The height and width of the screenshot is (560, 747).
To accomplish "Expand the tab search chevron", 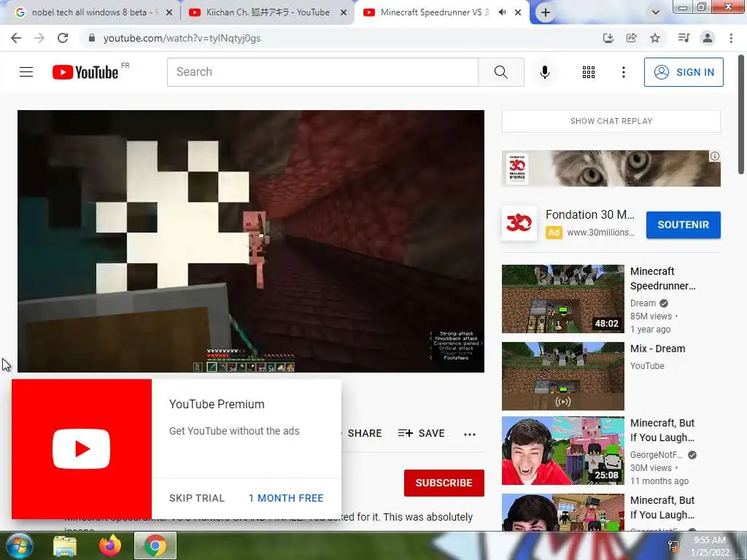I will (656, 12).
